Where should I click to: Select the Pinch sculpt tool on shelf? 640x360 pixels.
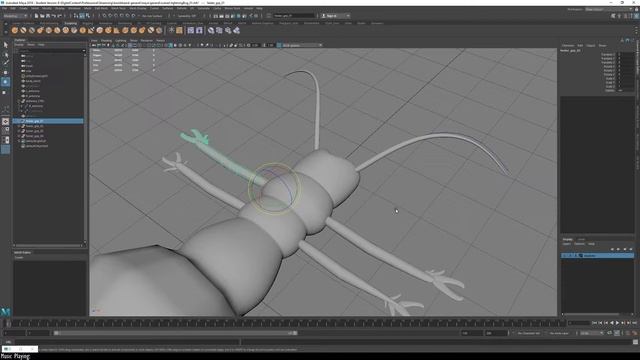coord(49,30)
